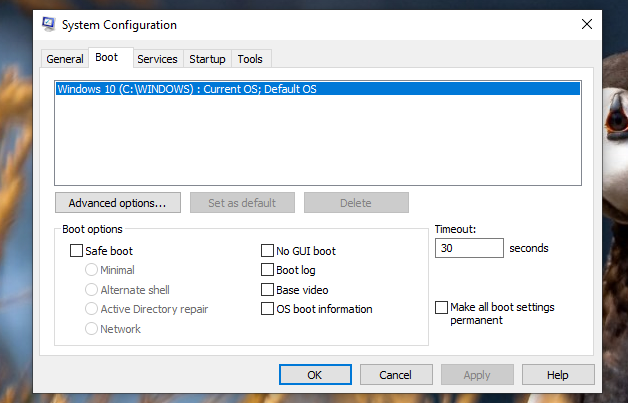The width and height of the screenshot is (628, 403).
Task: Open the Services tab
Action: pyautogui.click(x=157, y=59)
